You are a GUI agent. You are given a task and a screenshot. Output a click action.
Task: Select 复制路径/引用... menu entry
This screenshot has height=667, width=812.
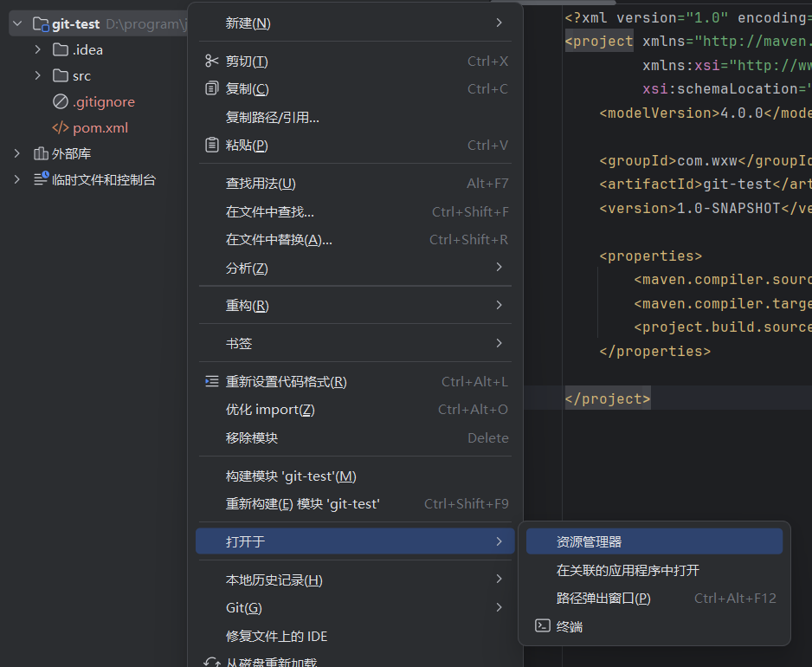click(355, 117)
